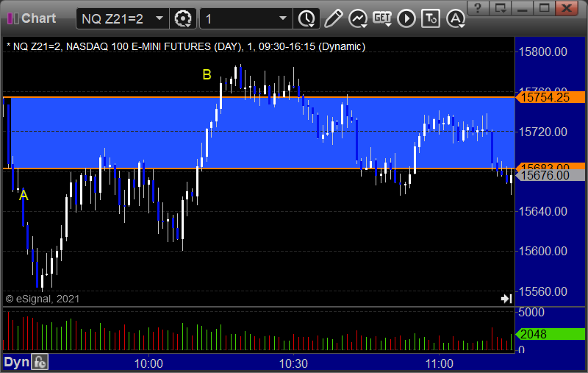Screen dimensions: 588x373
Task: Click the bar replay play button
Action: pos(406,18)
